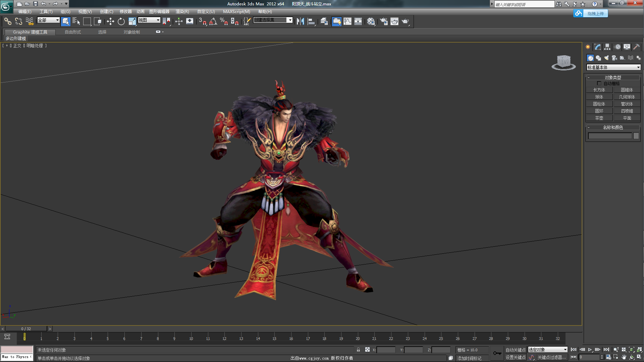The height and width of the screenshot is (362, 644).
Task: Open the 渲染(R) menu
Action: click(182, 12)
